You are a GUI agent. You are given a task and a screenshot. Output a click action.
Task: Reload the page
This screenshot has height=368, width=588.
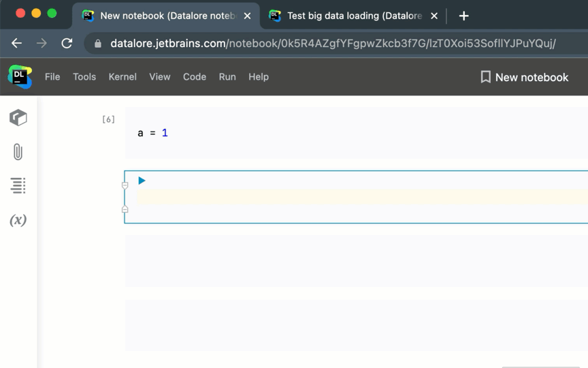point(67,43)
